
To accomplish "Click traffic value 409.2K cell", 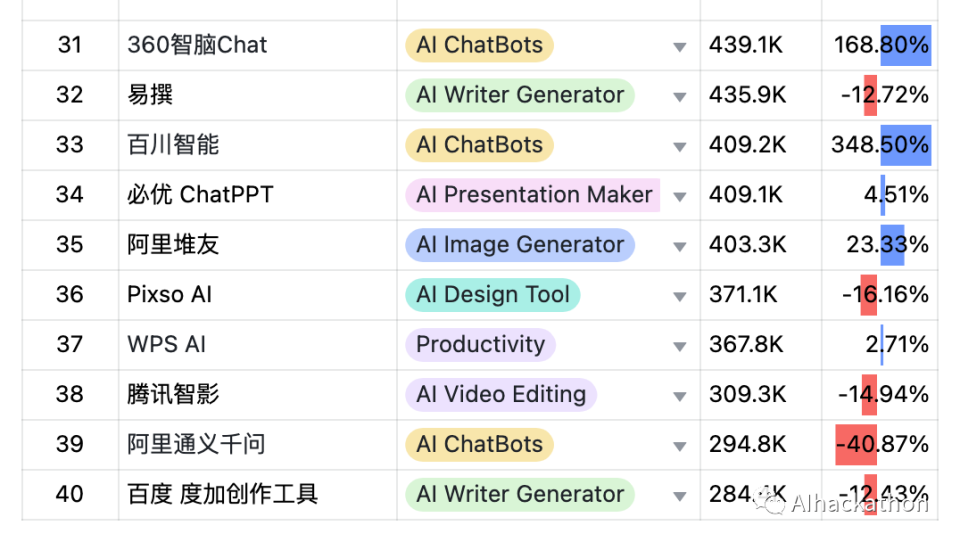I will (x=748, y=145).
